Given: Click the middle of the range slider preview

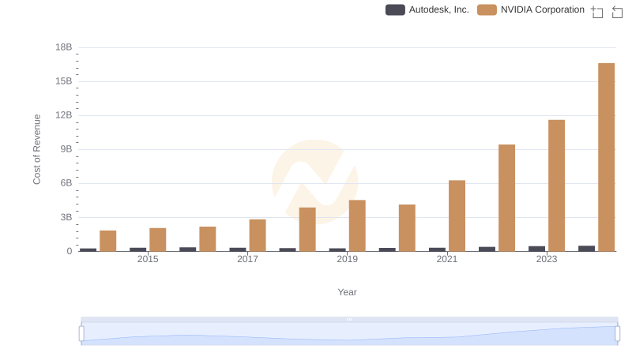Looking at the screenshot, I should (349, 335).
